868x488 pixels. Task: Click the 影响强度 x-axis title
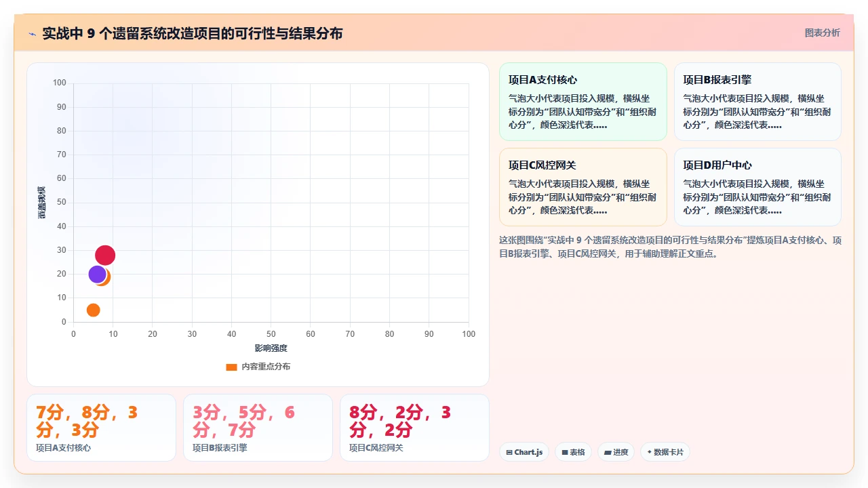pyautogui.click(x=271, y=348)
